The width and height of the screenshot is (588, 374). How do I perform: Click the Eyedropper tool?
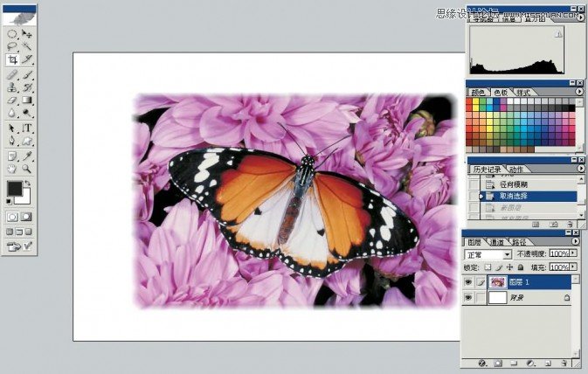pos(27,155)
